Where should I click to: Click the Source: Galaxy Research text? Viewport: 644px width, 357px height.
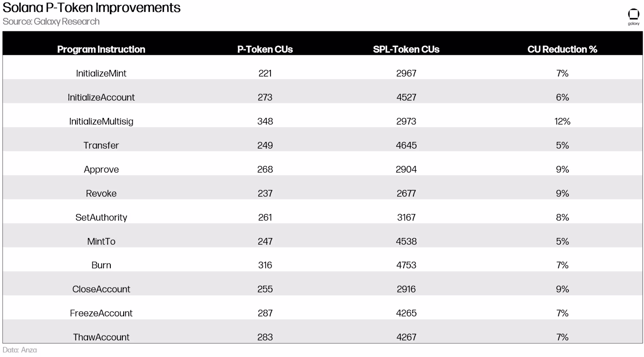[x=51, y=21]
